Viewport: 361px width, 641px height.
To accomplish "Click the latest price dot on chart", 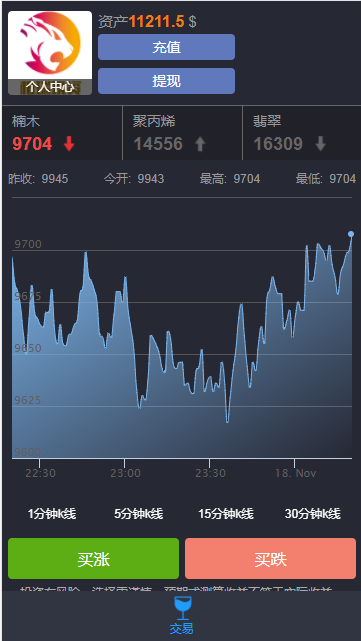I will click(x=351, y=234).
